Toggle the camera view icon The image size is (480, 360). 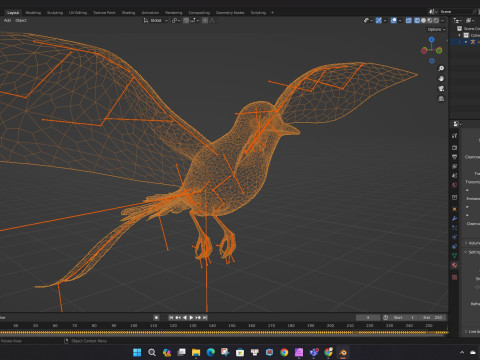point(441,89)
